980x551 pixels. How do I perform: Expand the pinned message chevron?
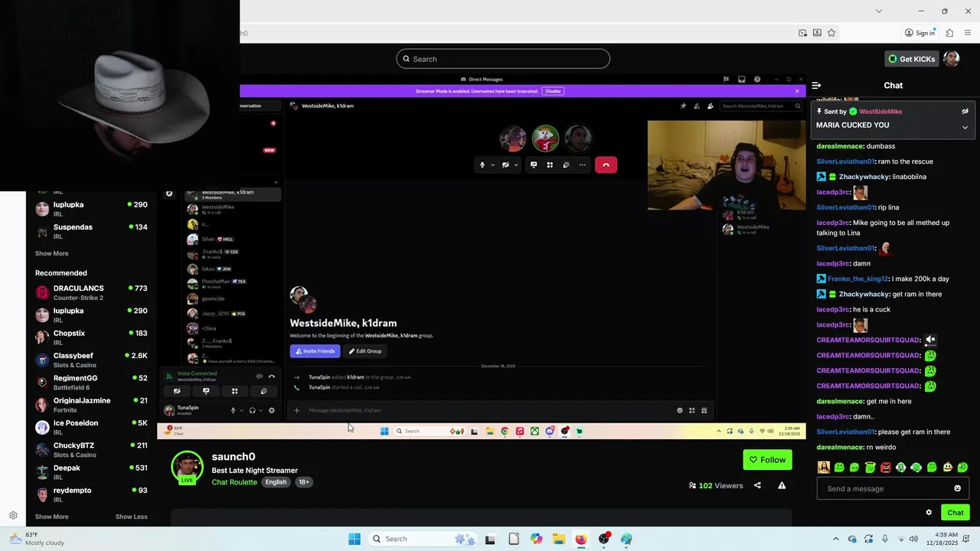(965, 127)
